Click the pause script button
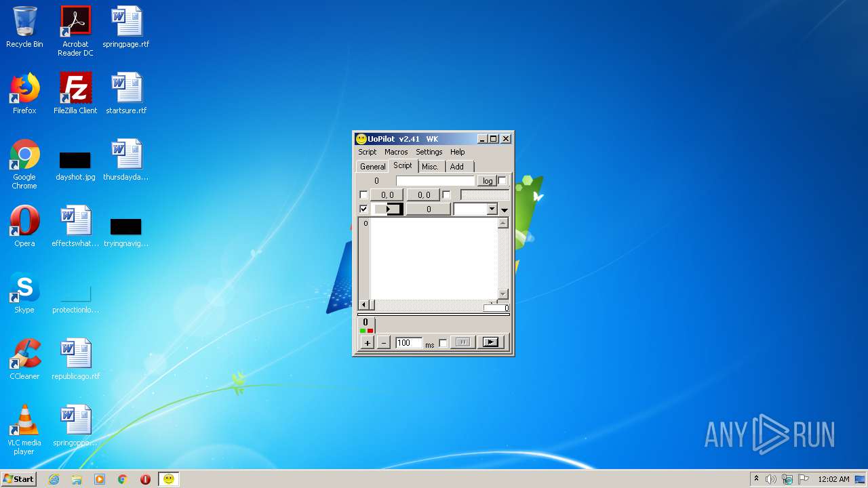This screenshot has width=868, height=488. (x=462, y=343)
